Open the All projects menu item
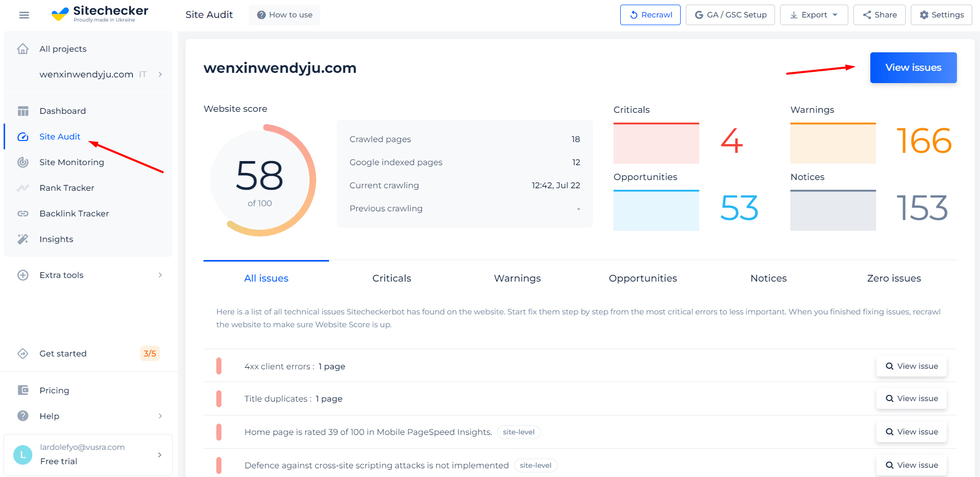 tap(63, 49)
